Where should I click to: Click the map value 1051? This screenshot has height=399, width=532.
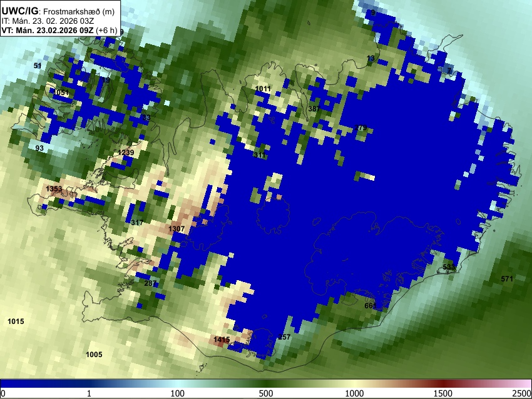[61, 93]
